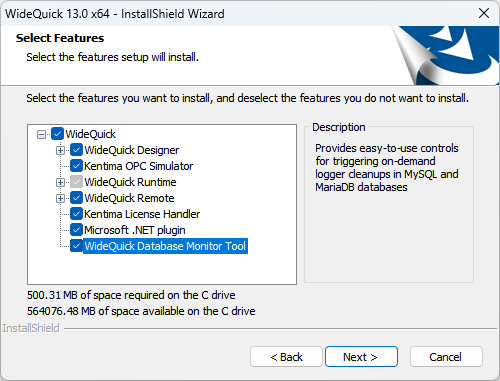Uncheck the Kentima OPC Simulator checkbox
Image resolution: width=500 pixels, height=381 pixels.
(x=77, y=166)
